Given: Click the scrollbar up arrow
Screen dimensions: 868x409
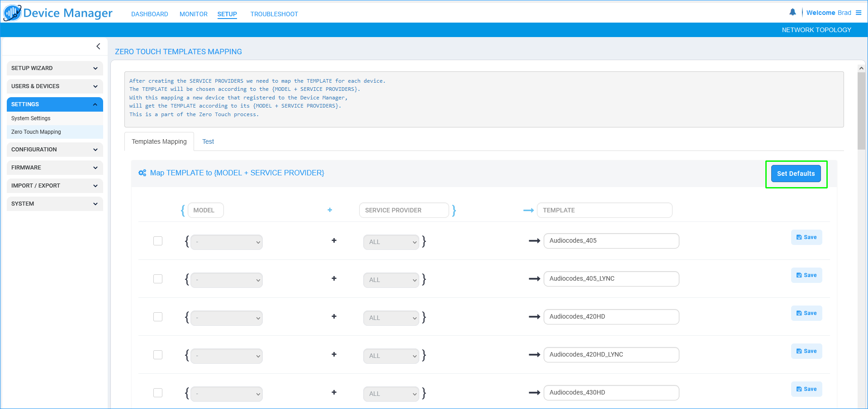Looking at the screenshot, I should click(x=861, y=68).
